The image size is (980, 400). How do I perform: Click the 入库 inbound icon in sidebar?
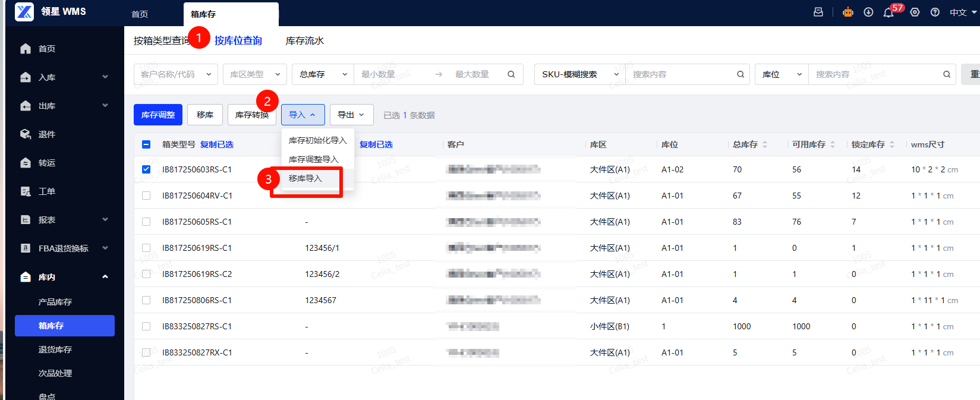point(26,77)
